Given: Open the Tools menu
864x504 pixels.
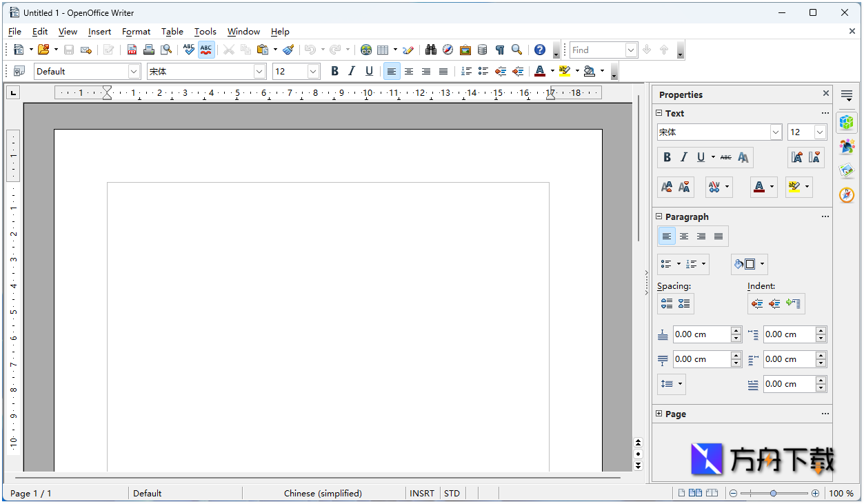Looking at the screenshot, I should [x=205, y=32].
